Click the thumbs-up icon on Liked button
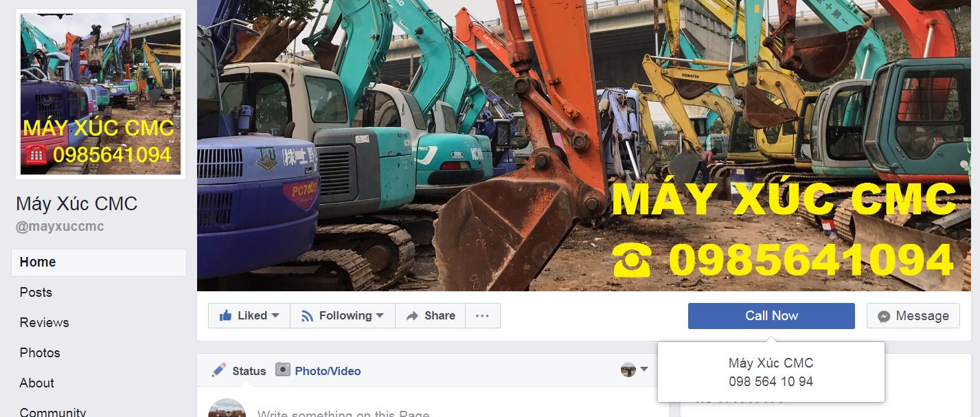 point(225,315)
